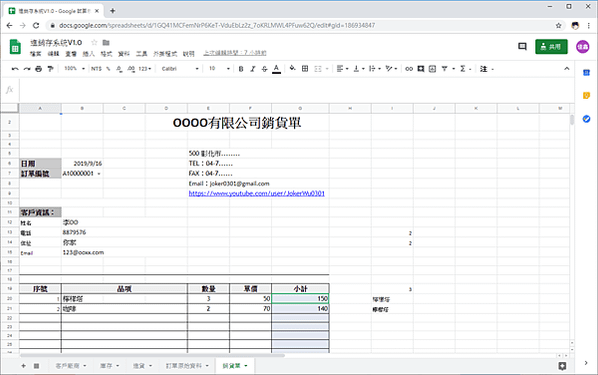Decrease decimal places
Screen dimensions: 598x375
click(119, 69)
